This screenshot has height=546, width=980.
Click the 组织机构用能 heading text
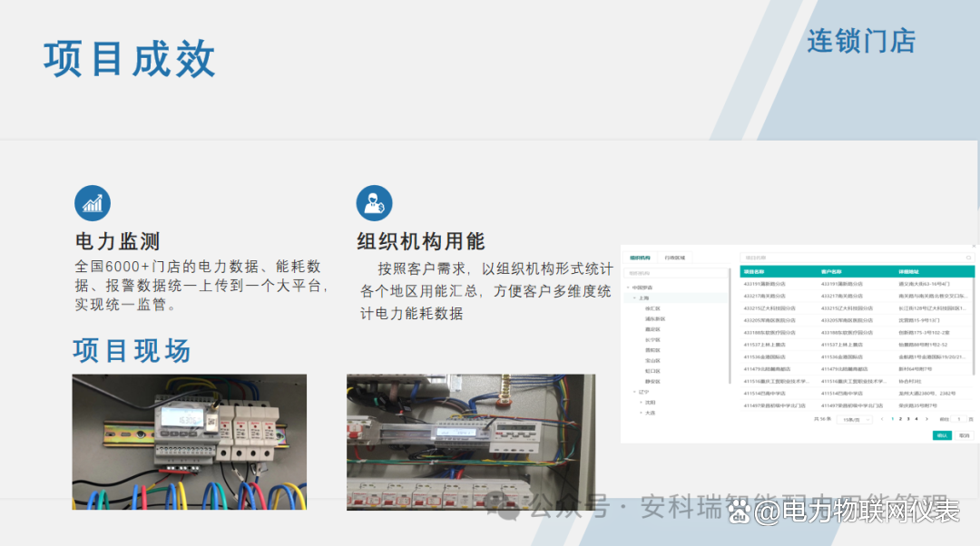421,241
